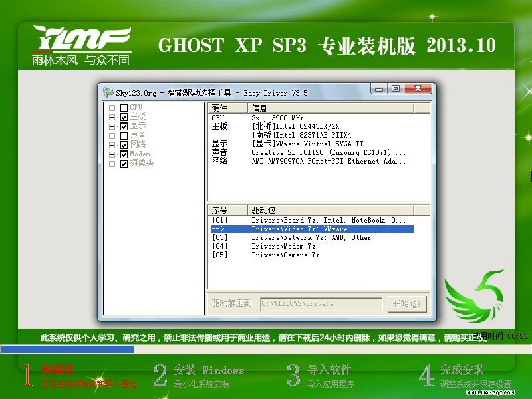Image resolution: width=532 pixels, height=399 pixels.
Task: Expand the 网络 tree node
Action: point(112,145)
